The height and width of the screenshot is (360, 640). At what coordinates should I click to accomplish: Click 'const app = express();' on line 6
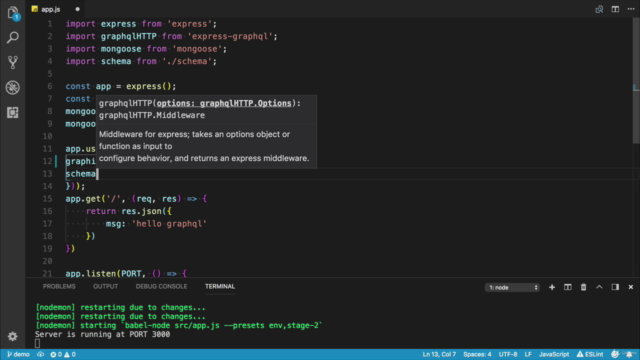(121, 87)
